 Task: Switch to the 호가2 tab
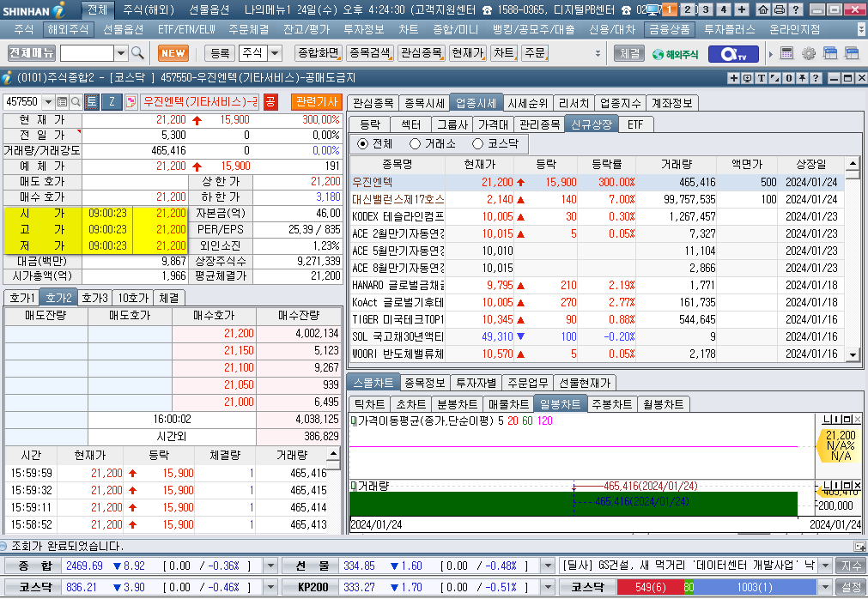coord(58,298)
